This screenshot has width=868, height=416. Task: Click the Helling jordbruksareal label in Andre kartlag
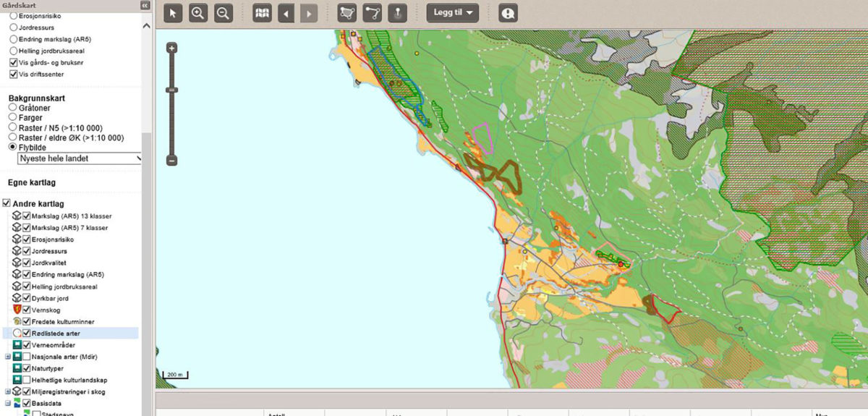(64, 286)
